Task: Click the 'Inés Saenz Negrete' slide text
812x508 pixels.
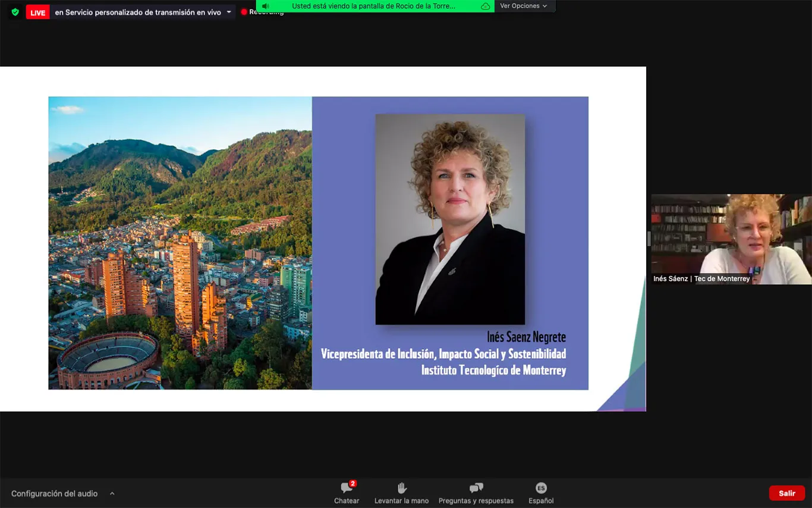Action: click(x=526, y=337)
